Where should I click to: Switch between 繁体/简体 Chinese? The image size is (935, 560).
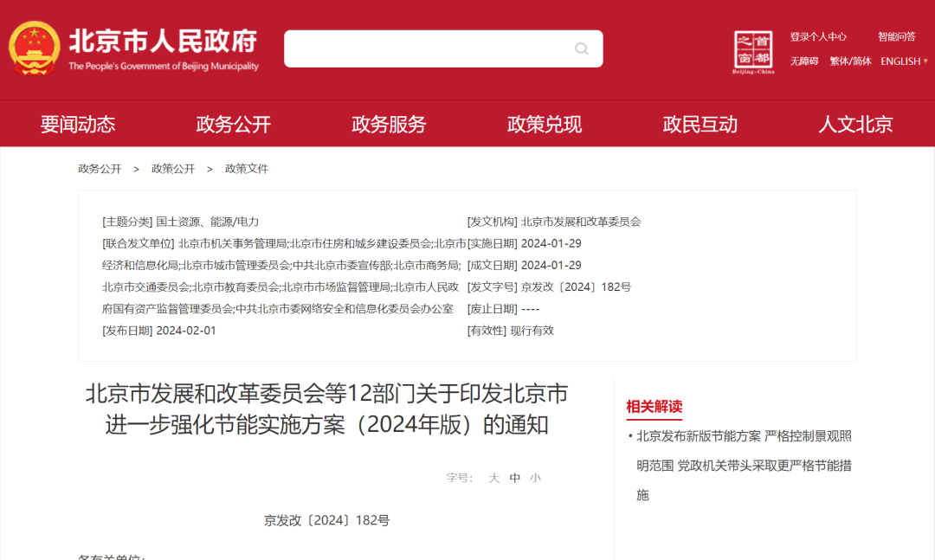(850, 61)
